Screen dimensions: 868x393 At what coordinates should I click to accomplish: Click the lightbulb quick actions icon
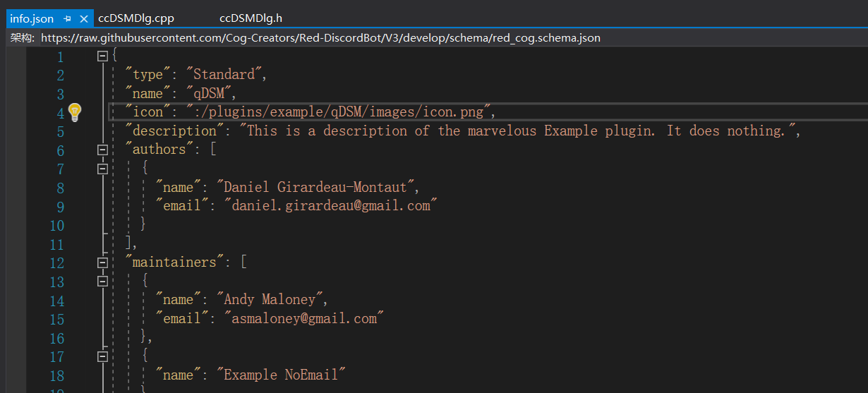tap(75, 111)
